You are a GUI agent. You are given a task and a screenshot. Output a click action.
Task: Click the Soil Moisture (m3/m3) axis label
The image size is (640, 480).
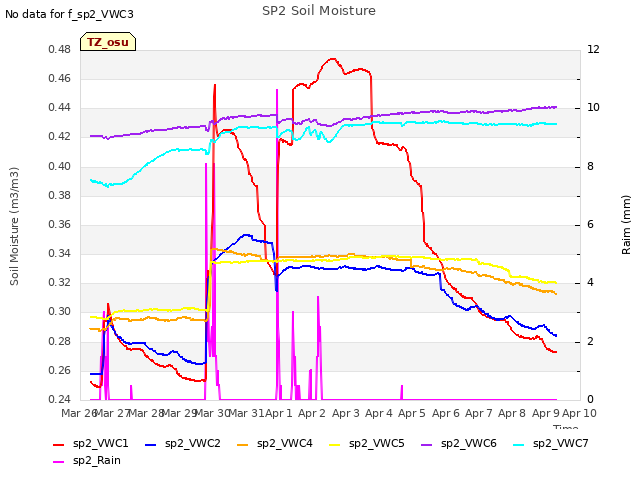14,226
